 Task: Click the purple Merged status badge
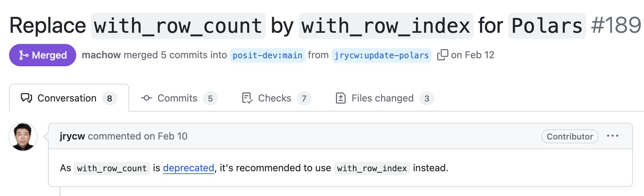42,55
